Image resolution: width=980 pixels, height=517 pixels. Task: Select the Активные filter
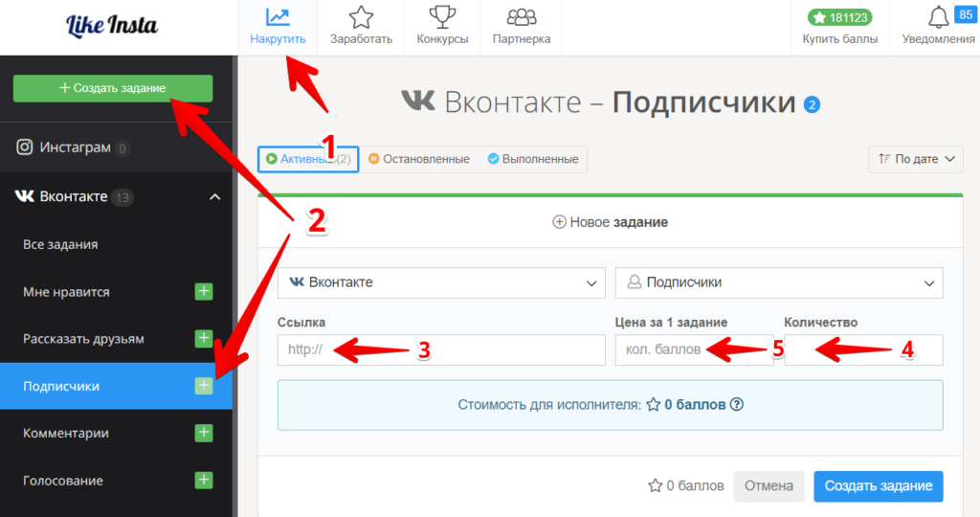point(307,159)
